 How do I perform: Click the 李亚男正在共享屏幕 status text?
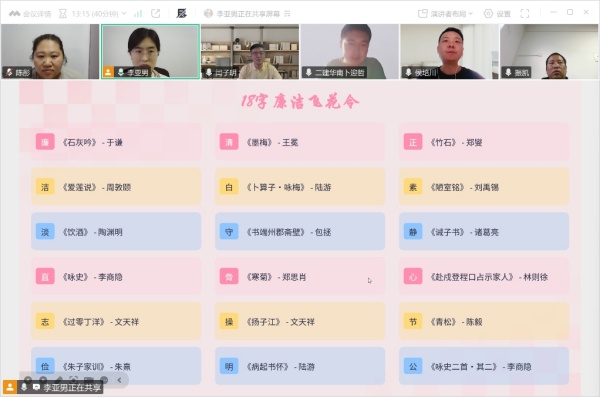coord(248,14)
